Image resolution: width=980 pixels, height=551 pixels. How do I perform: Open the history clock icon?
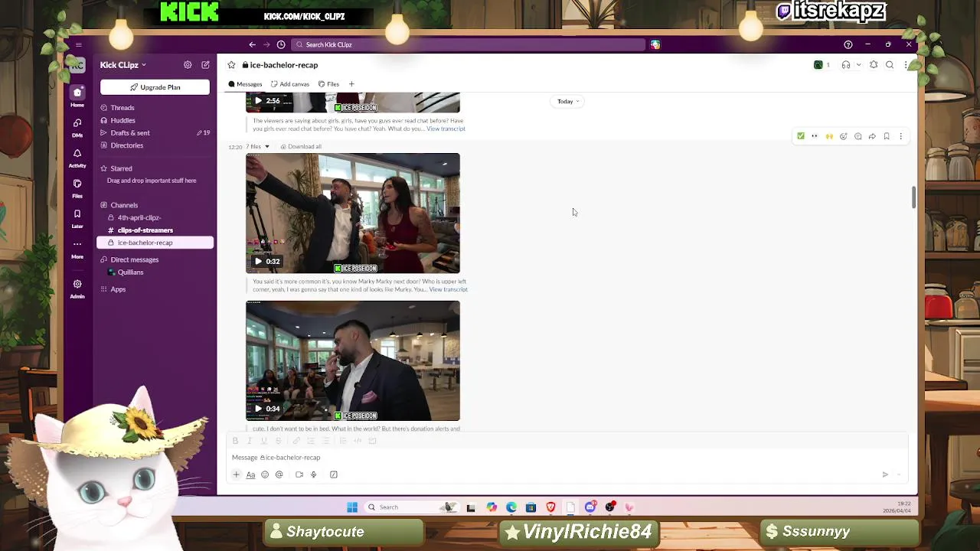click(x=281, y=44)
